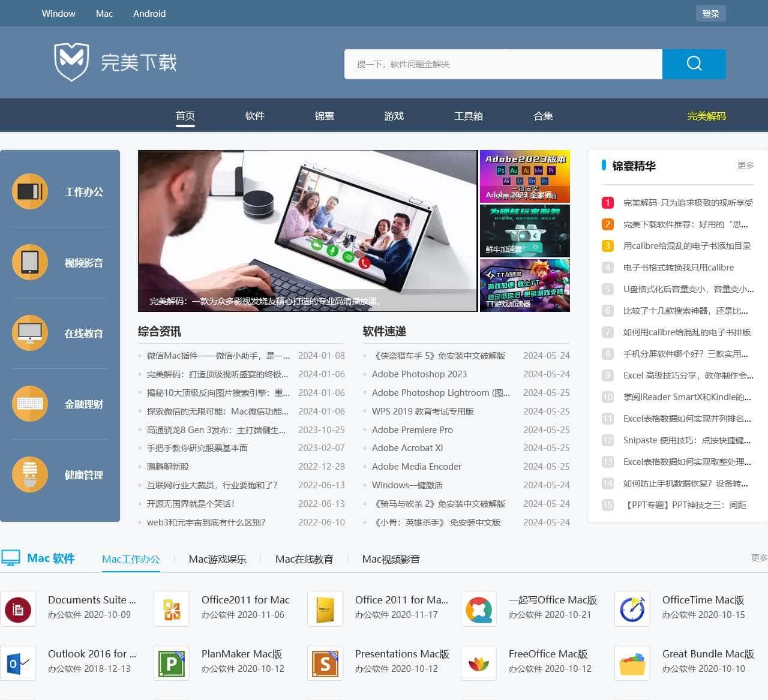Select the Window top menu link
768x700 pixels.
tap(58, 13)
